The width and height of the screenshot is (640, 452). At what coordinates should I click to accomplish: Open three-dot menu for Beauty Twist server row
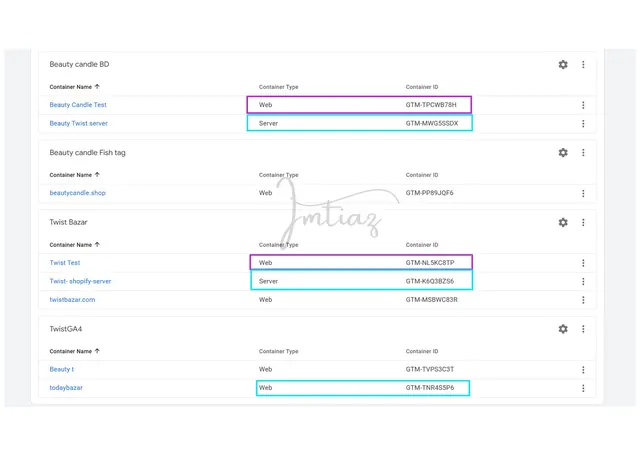(583, 124)
